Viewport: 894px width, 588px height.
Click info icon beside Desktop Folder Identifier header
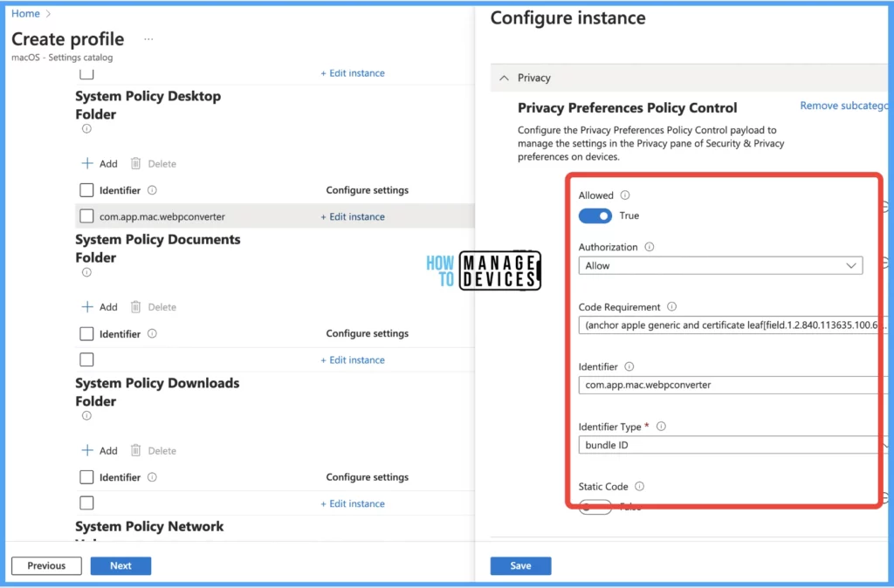(152, 190)
